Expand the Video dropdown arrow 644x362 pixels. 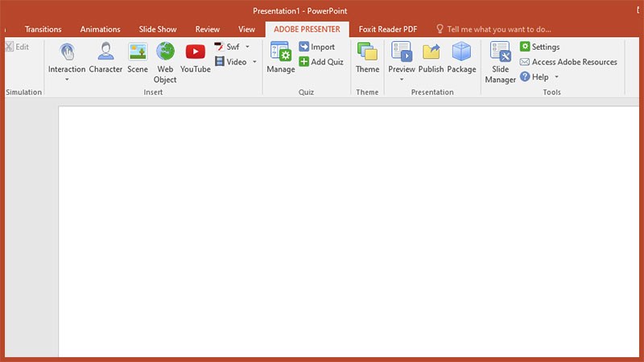tap(254, 62)
